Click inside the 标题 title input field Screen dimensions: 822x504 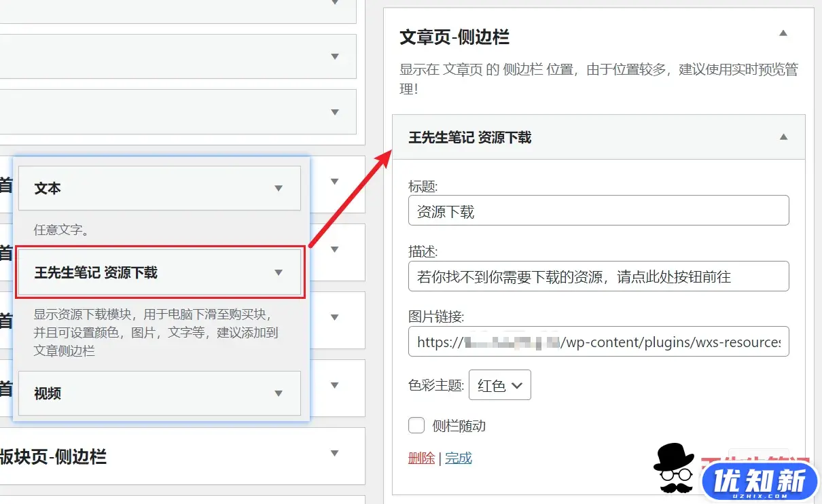click(x=598, y=211)
